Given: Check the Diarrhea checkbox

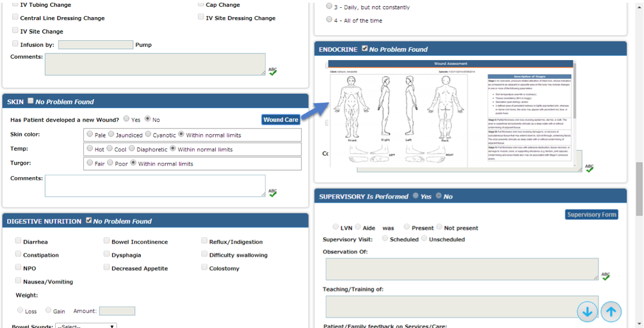Looking at the screenshot, I should coord(18,241).
